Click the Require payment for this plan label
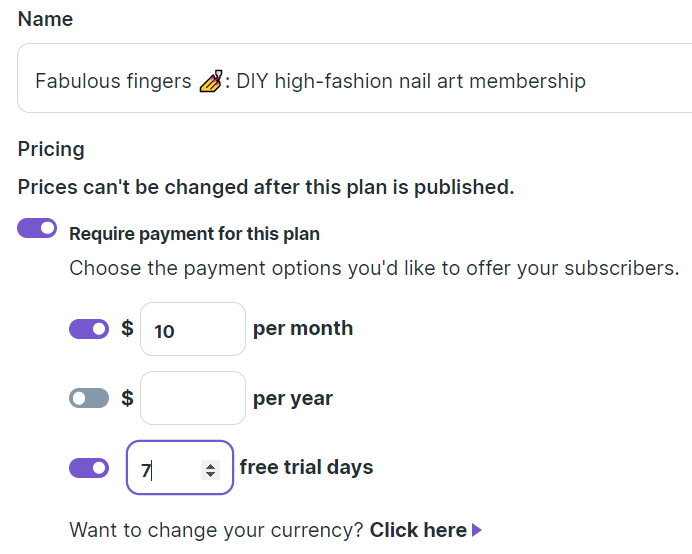Viewport: 692px width, 554px height. [194, 234]
